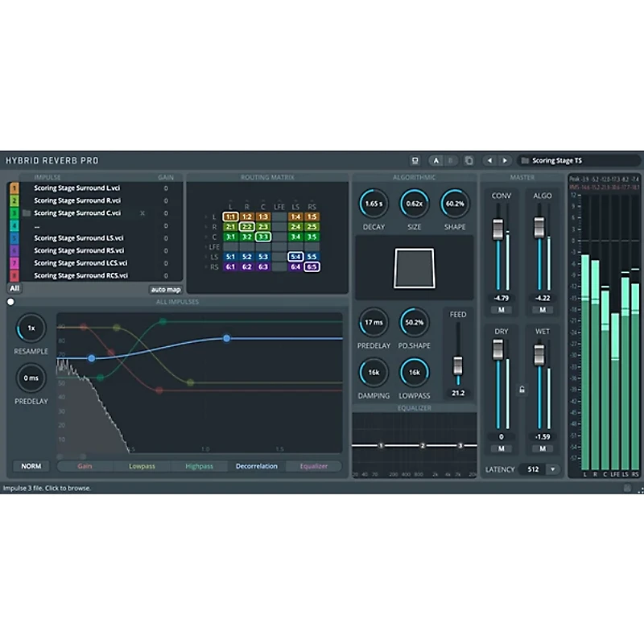Click the PD.SHAPE knob

pos(415,322)
